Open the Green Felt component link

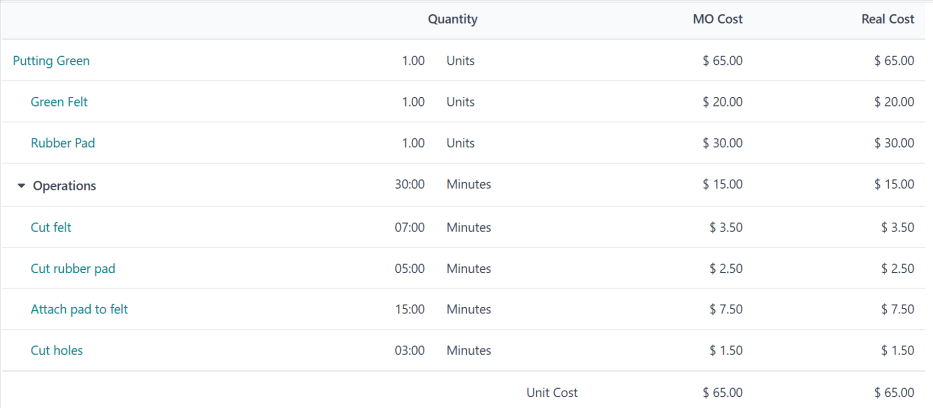click(x=59, y=102)
